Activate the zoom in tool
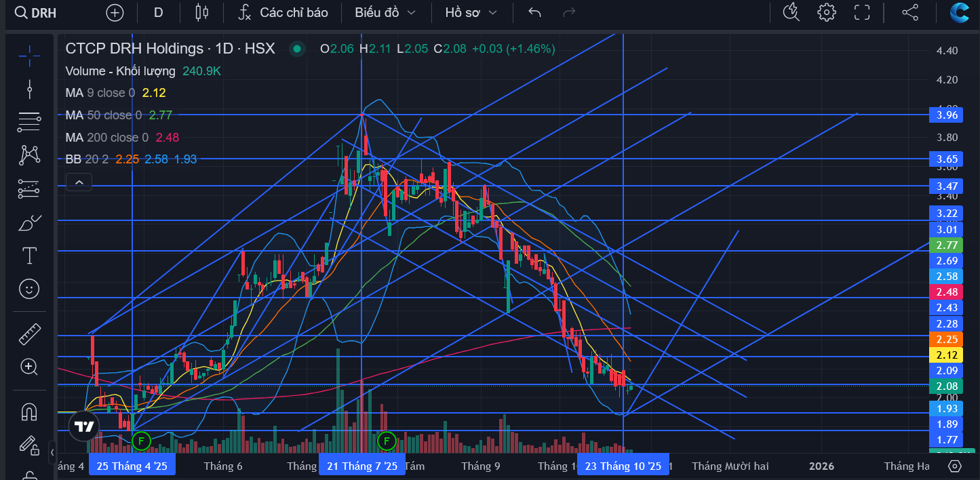Viewport: 980px width, 480px height. [x=29, y=367]
